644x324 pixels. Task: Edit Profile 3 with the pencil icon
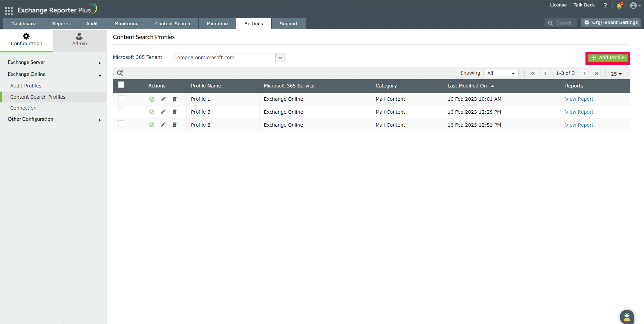click(x=163, y=112)
